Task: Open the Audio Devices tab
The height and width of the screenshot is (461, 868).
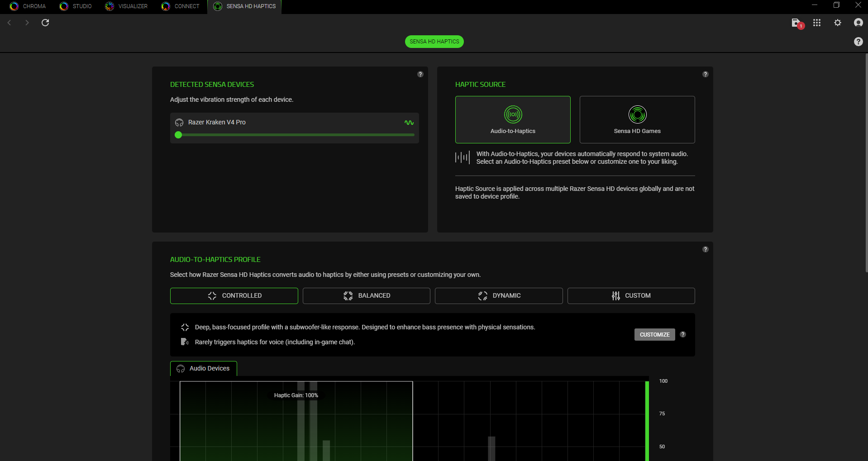Action: (204, 368)
